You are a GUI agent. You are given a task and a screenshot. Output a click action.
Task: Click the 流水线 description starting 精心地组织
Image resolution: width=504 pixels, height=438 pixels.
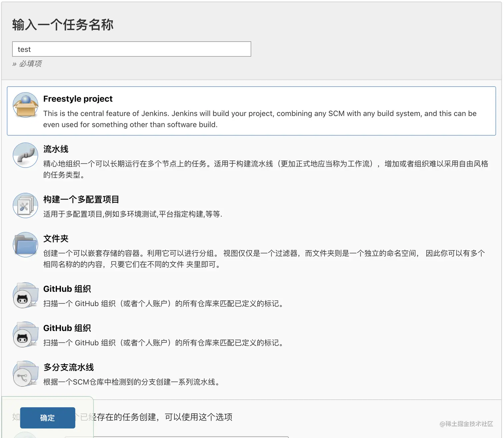[266, 169]
